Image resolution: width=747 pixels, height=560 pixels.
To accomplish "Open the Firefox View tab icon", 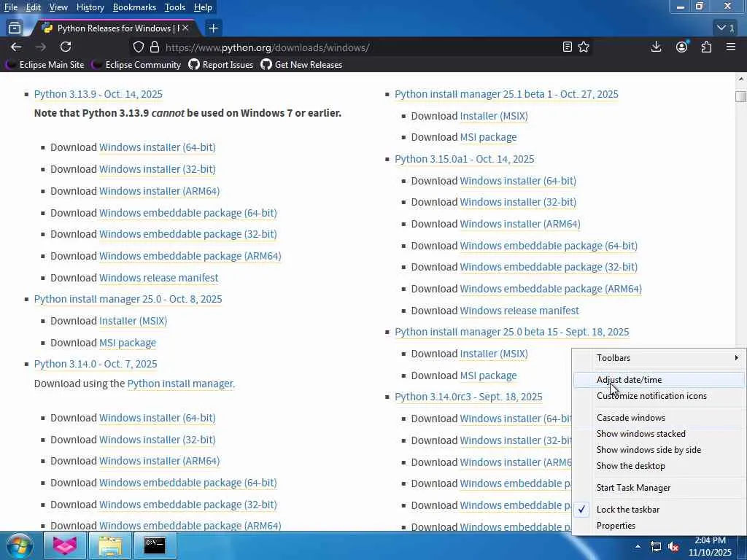I will [15, 28].
